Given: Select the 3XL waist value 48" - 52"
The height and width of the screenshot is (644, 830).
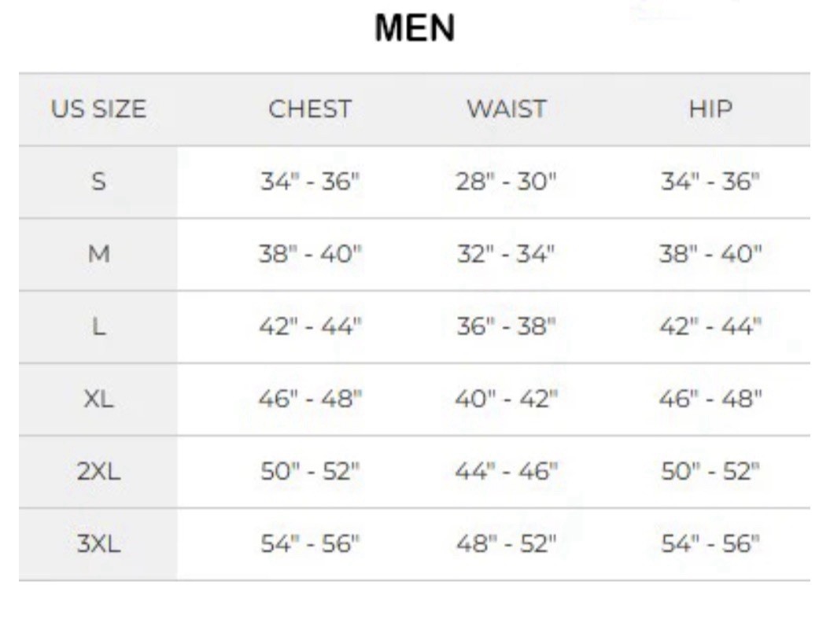Looking at the screenshot, I should [x=506, y=544].
